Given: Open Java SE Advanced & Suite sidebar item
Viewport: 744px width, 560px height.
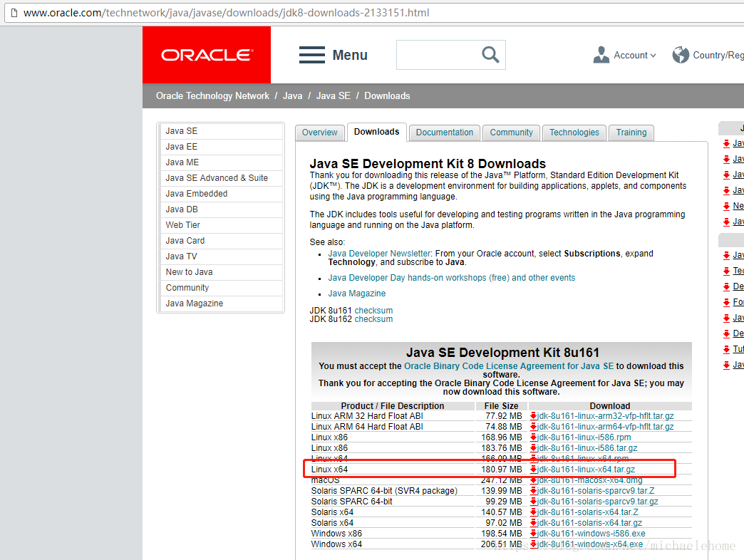Looking at the screenshot, I should tap(221, 178).
